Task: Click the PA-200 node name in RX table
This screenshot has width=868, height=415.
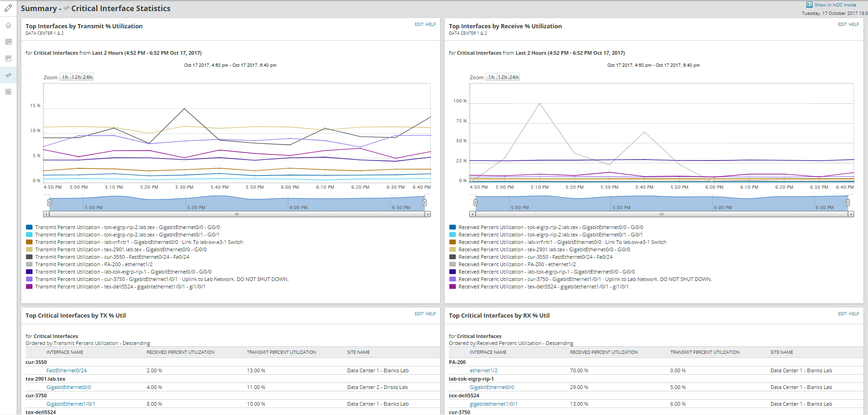Action: pyautogui.click(x=457, y=362)
